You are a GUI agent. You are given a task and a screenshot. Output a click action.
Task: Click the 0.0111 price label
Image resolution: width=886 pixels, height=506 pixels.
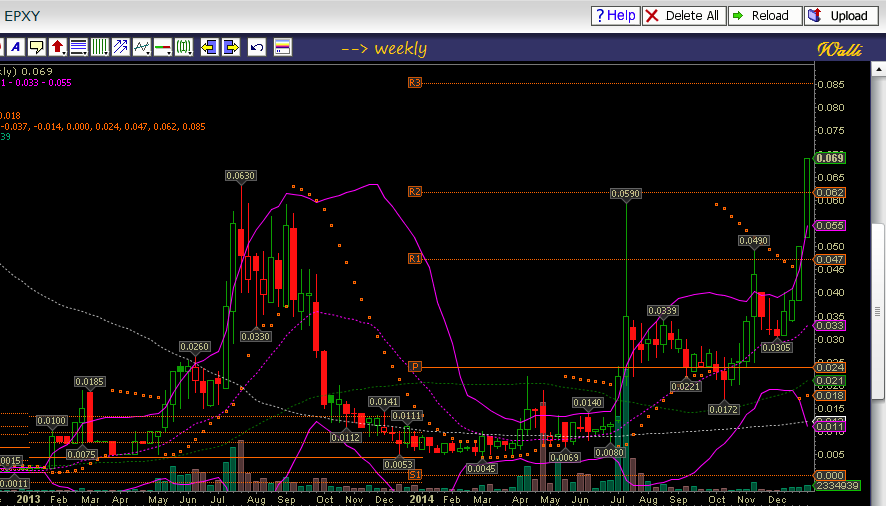click(407, 416)
